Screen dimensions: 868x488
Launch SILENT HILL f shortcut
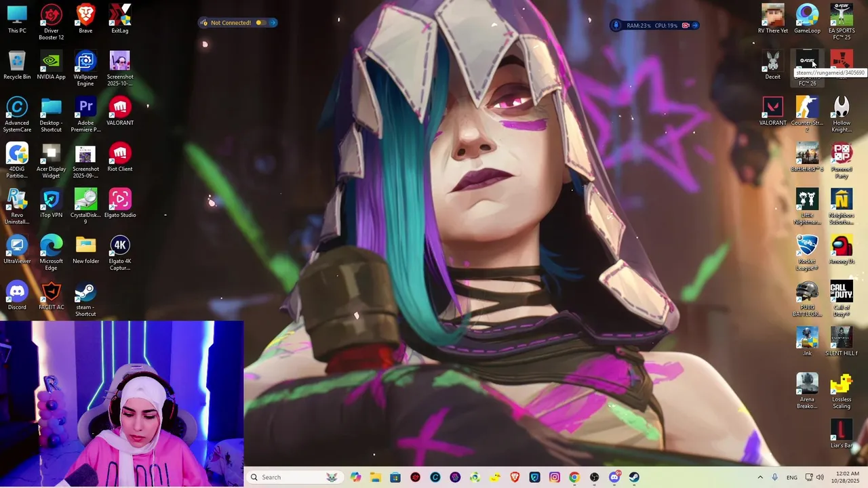click(842, 342)
